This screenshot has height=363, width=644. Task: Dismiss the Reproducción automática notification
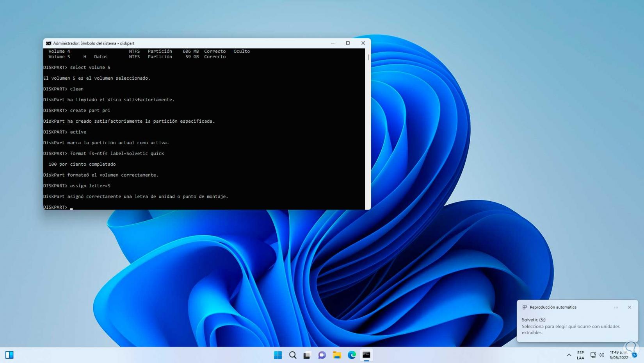point(630,307)
